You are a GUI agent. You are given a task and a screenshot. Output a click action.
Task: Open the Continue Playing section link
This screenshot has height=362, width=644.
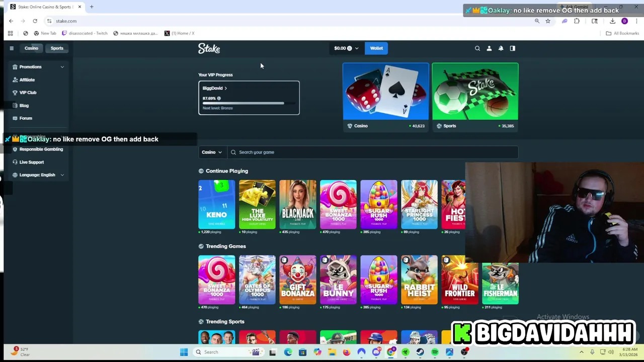pyautogui.click(x=227, y=171)
